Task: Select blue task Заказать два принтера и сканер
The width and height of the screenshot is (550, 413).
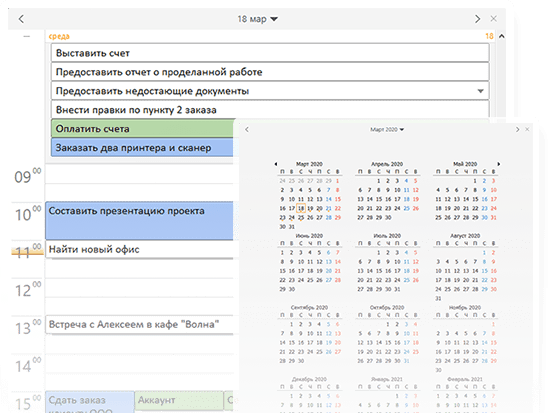Action: (x=142, y=148)
